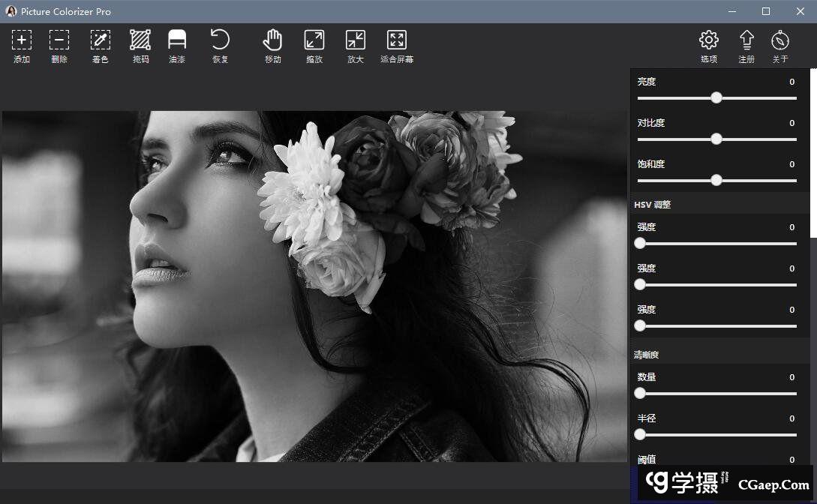Open the 关于 (About) dialog

780,45
